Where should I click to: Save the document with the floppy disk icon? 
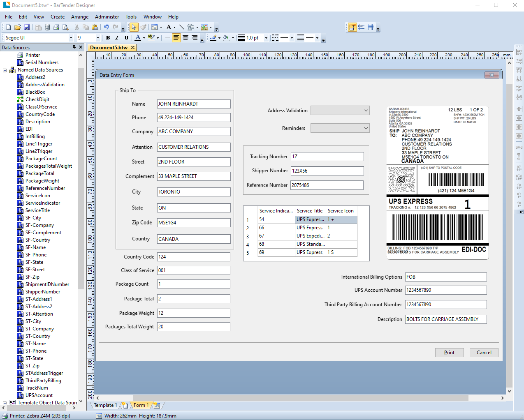27,27
